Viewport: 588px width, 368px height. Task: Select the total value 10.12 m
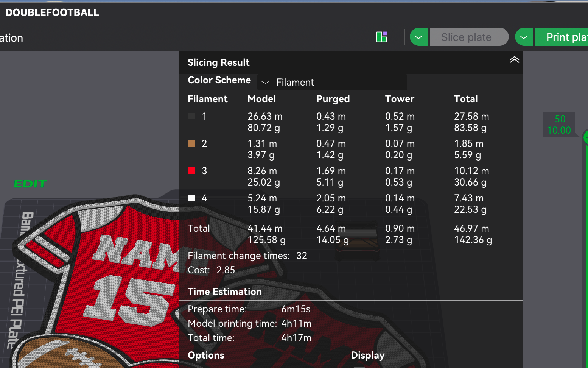pos(471,171)
